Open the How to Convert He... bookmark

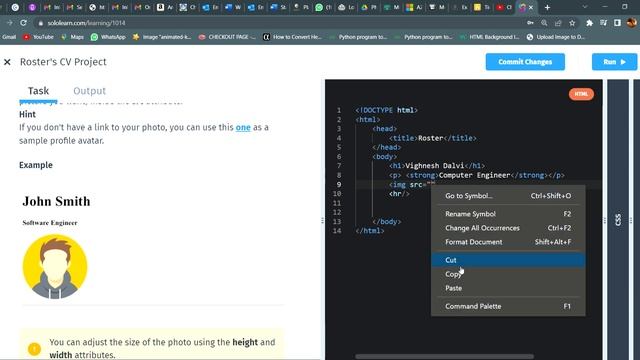click(x=292, y=37)
